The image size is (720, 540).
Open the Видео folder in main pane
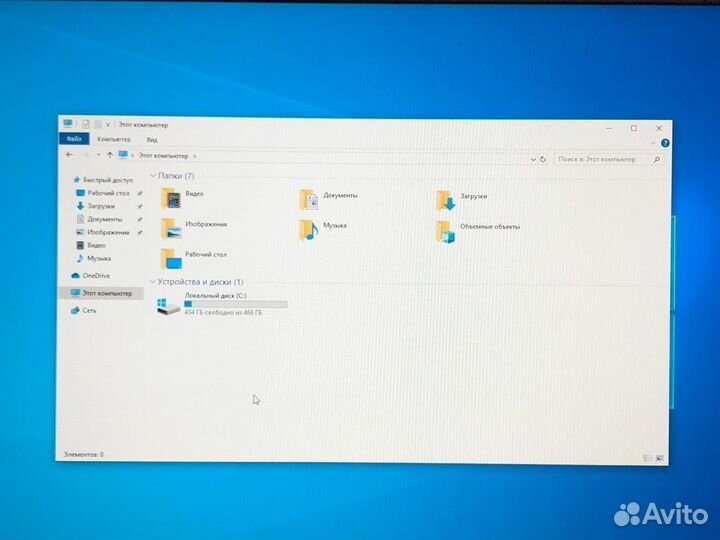171,197
